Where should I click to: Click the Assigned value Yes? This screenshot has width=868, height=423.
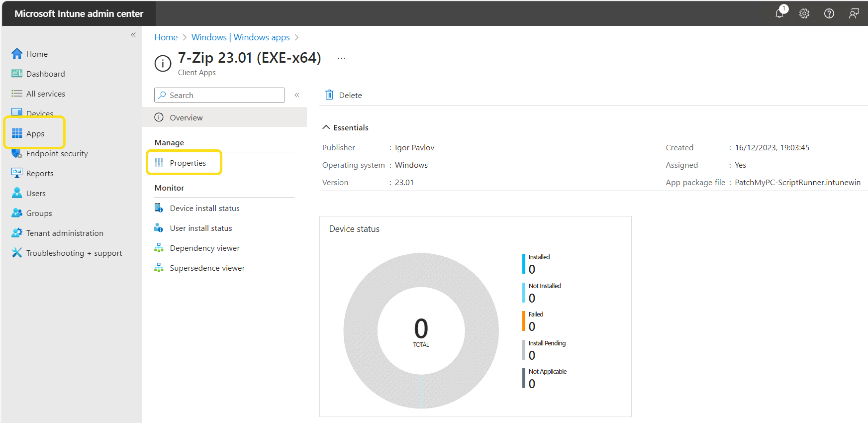click(741, 165)
